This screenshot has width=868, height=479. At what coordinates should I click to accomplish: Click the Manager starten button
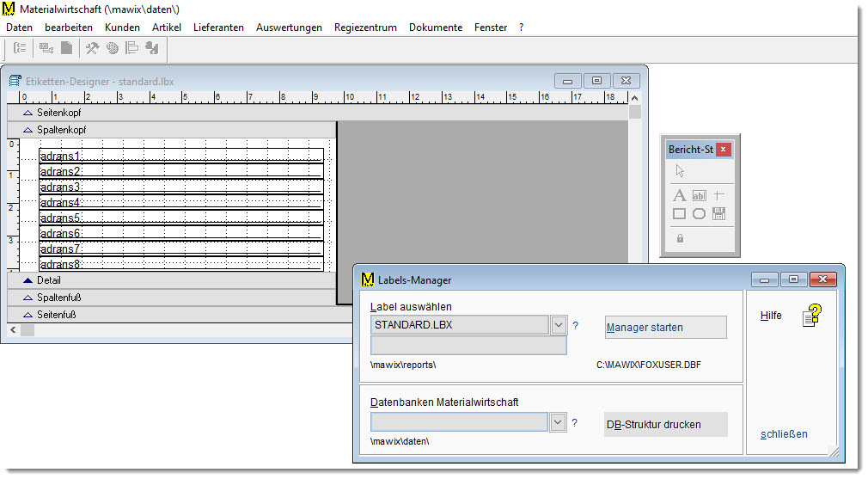(665, 328)
